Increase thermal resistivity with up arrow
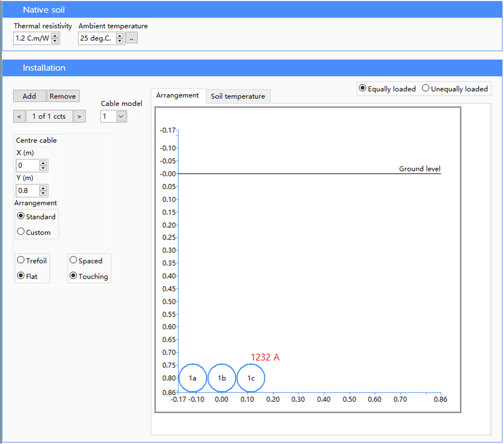This screenshot has height=444, width=504. 55,36
